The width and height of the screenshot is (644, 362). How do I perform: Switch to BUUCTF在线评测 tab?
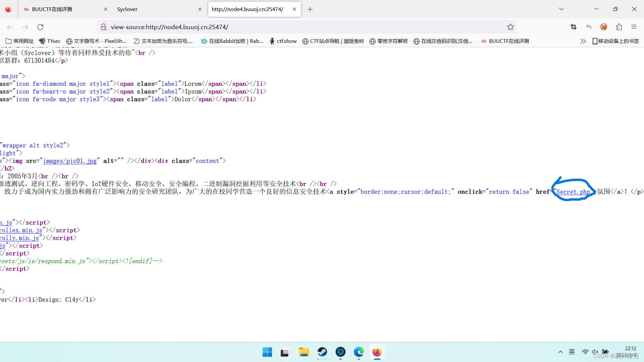point(62,9)
